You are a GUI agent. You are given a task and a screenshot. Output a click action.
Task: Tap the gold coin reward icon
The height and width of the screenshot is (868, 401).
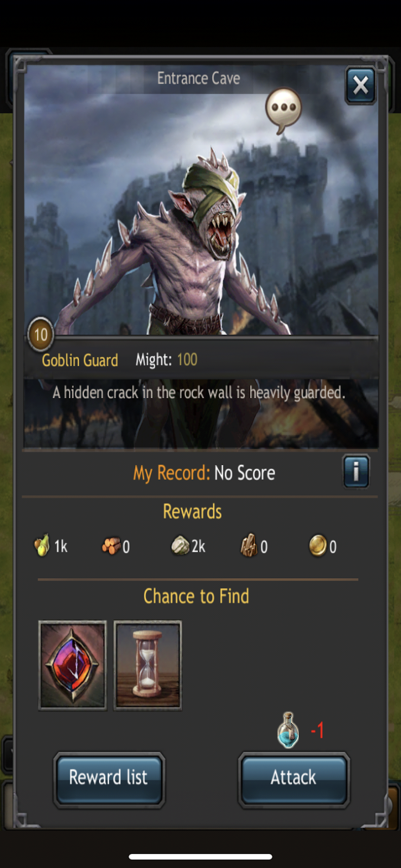click(x=318, y=545)
